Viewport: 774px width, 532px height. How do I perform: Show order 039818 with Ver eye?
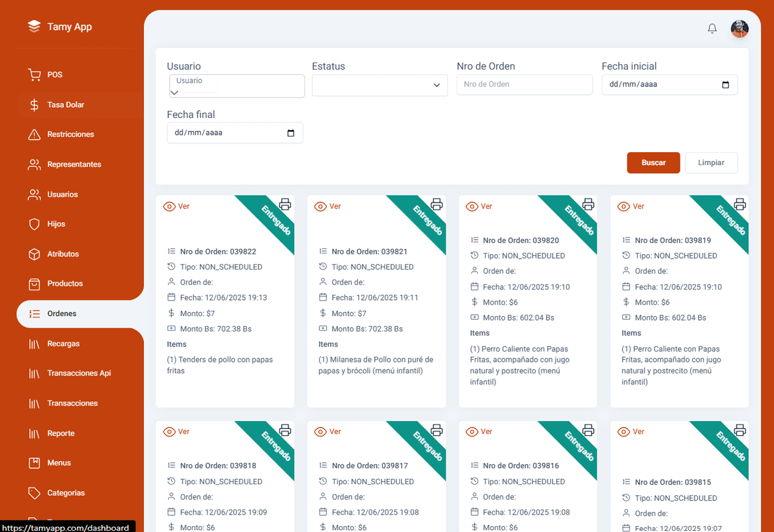click(176, 431)
